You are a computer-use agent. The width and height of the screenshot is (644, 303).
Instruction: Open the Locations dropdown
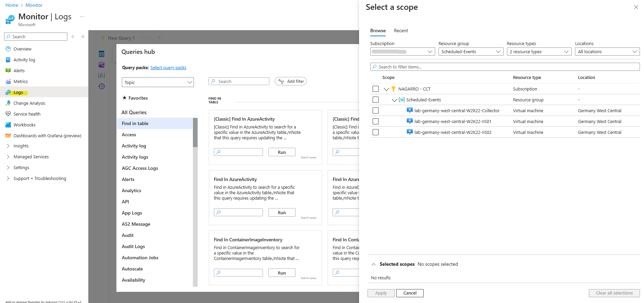pos(607,52)
